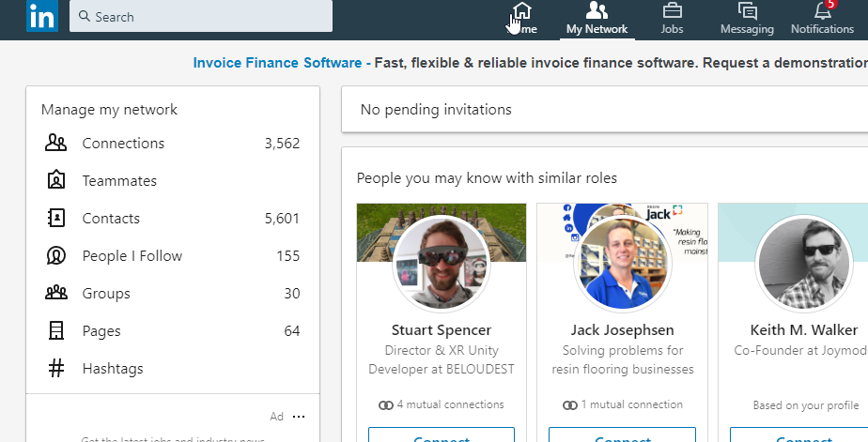The height and width of the screenshot is (442, 868).
Task: Click the Teammates icon in sidebar
Action: pos(56,181)
